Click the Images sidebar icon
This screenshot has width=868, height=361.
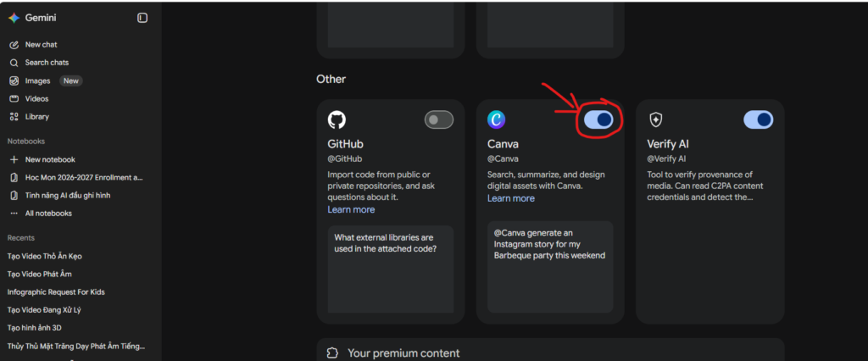[x=14, y=81]
